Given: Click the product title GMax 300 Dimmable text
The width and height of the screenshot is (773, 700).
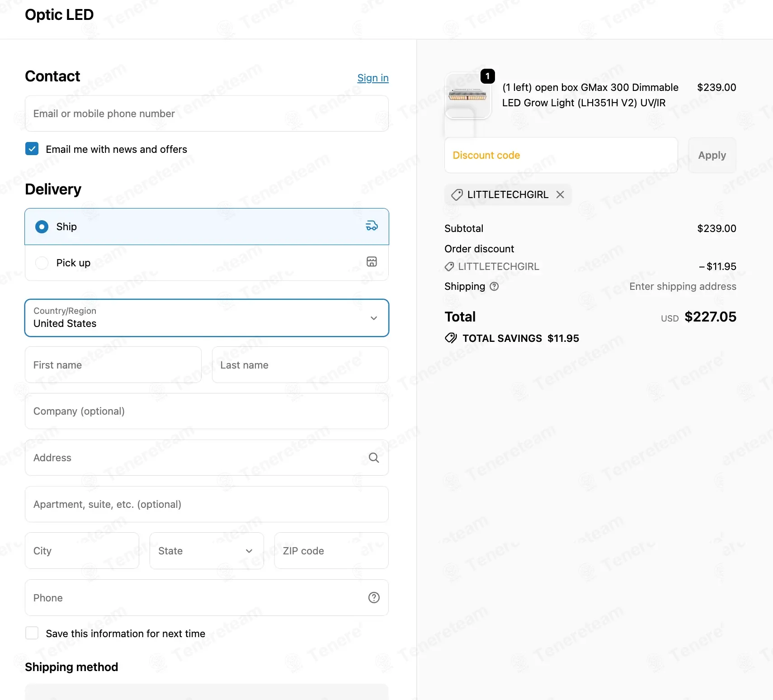Looking at the screenshot, I should [x=590, y=95].
